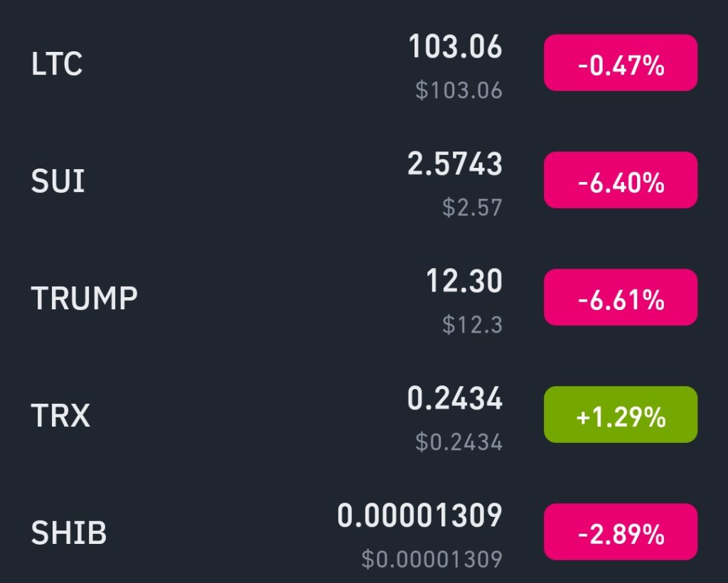Select the $103.06 USD value

[x=459, y=90]
